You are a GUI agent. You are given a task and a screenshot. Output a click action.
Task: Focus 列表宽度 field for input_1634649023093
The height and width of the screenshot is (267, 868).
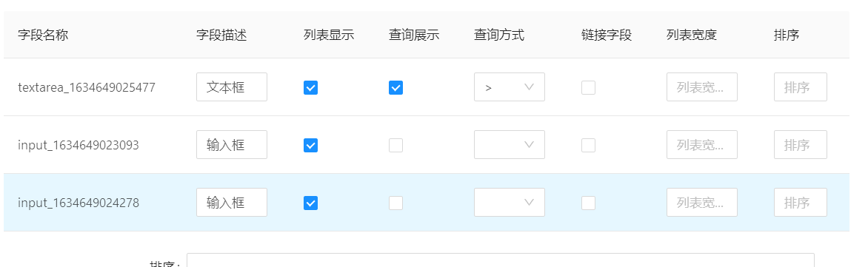[702, 145]
